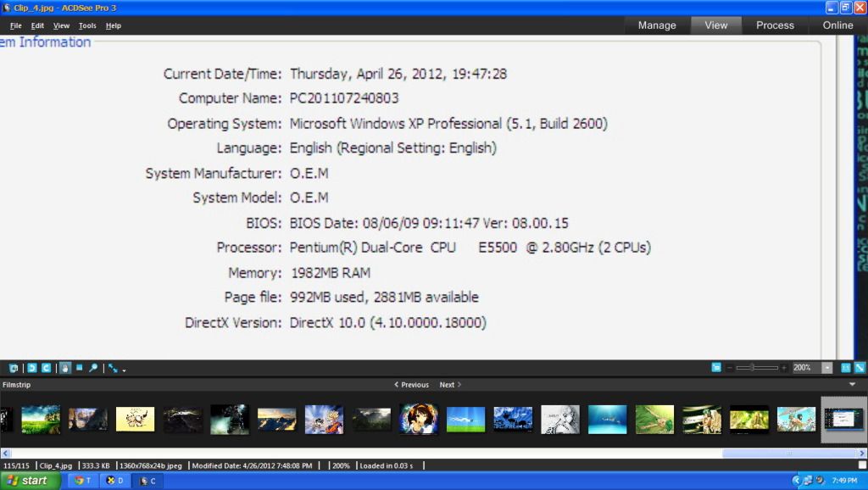This screenshot has width=868, height=490.
Task: Select the teal underwater thumbnail
Action: coord(607,419)
